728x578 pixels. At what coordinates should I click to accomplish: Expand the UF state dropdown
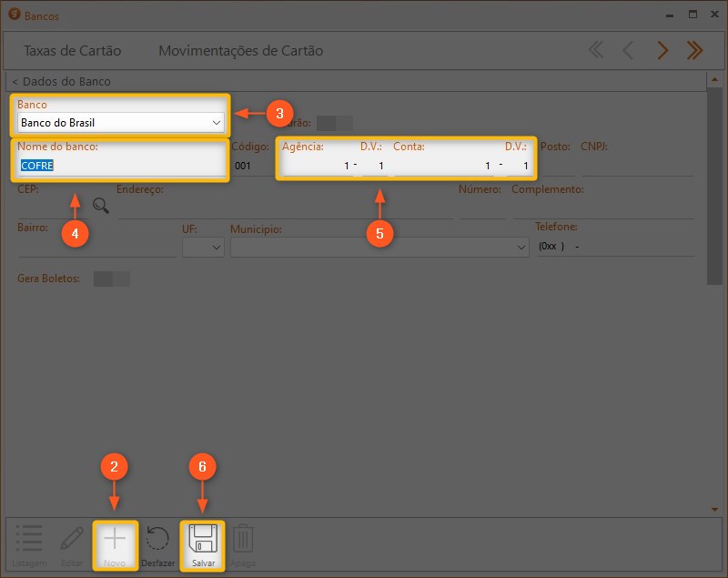(216, 247)
